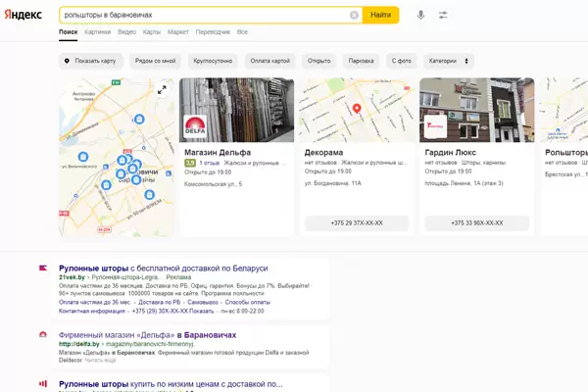Toggle the "Рядом со мной" filter
The width and height of the screenshot is (588, 392).
click(x=156, y=61)
